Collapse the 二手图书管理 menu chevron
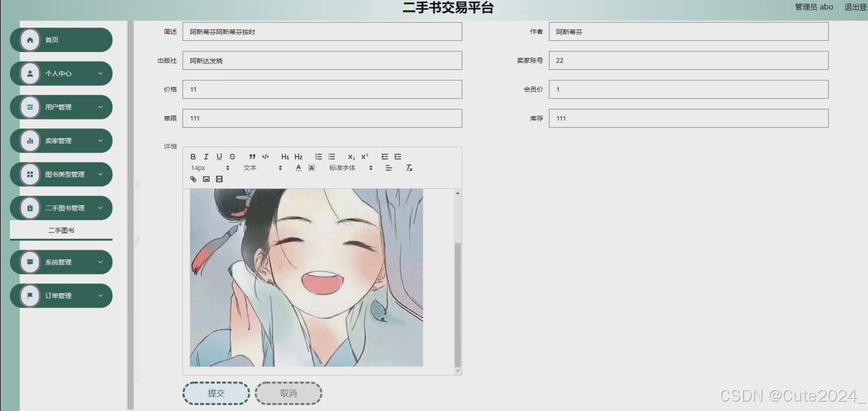This screenshot has width=868, height=411. (100, 208)
